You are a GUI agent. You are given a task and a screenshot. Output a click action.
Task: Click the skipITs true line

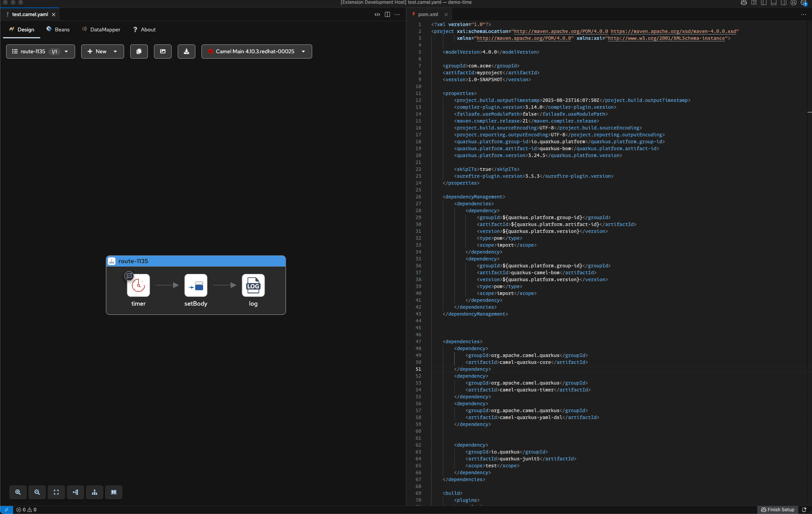(487, 169)
